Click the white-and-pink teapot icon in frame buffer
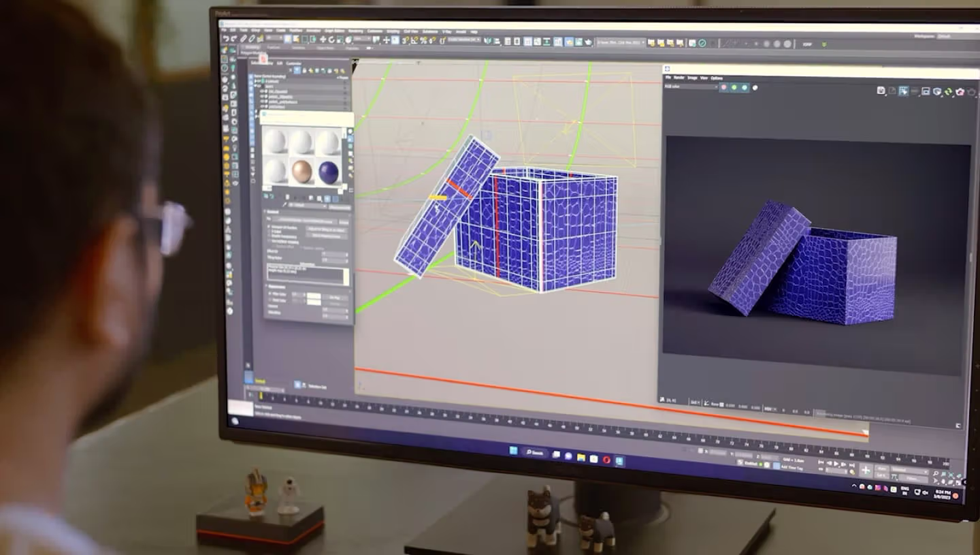 click(x=960, y=92)
